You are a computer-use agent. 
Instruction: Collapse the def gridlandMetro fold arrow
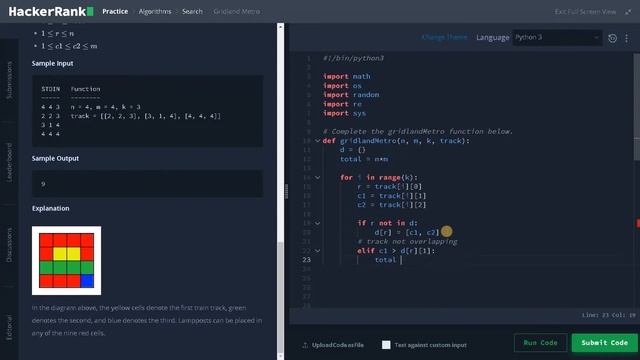[318, 141]
